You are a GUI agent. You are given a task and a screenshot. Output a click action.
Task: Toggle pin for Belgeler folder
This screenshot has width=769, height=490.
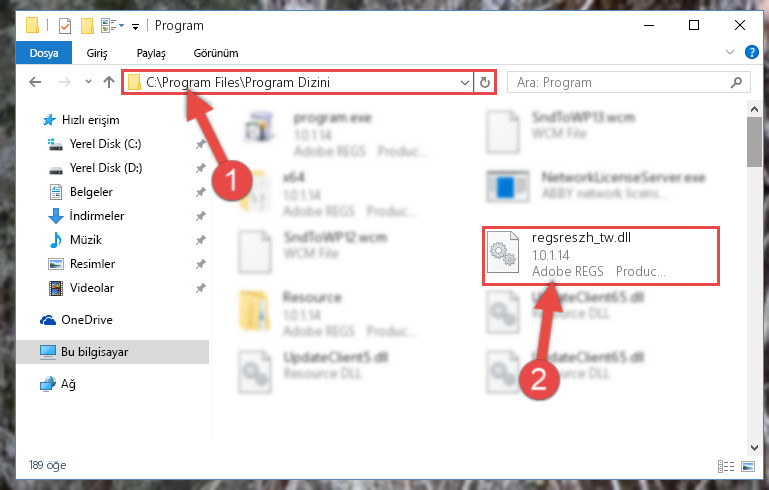click(x=201, y=192)
